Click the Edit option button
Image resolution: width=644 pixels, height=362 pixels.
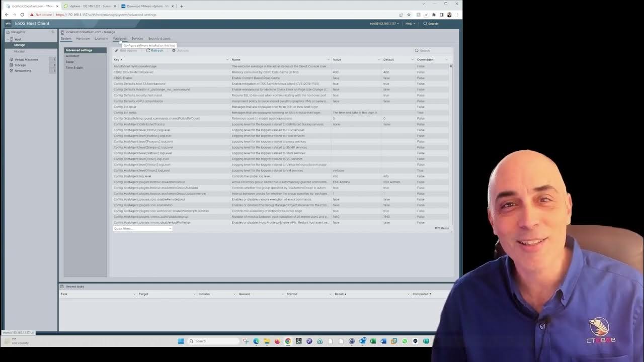(126, 50)
